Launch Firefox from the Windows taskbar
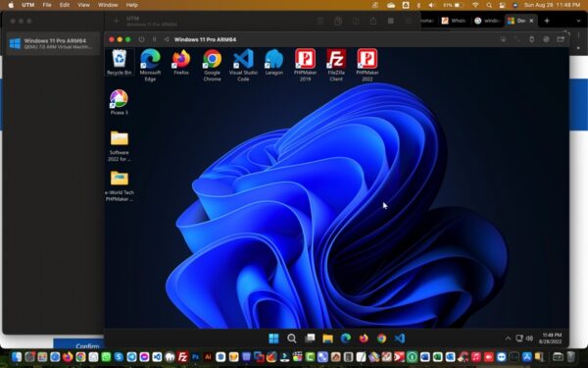The height and width of the screenshot is (368, 588). [x=364, y=339]
